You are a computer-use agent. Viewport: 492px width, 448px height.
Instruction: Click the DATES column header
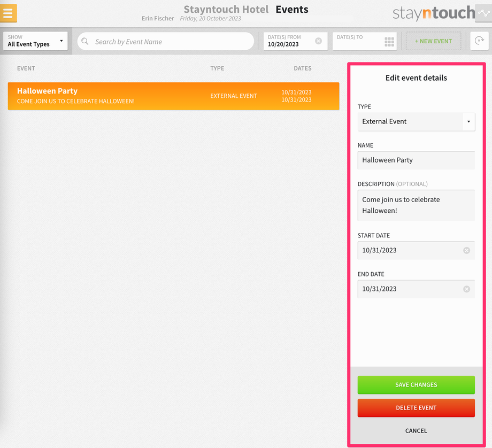point(303,68)
